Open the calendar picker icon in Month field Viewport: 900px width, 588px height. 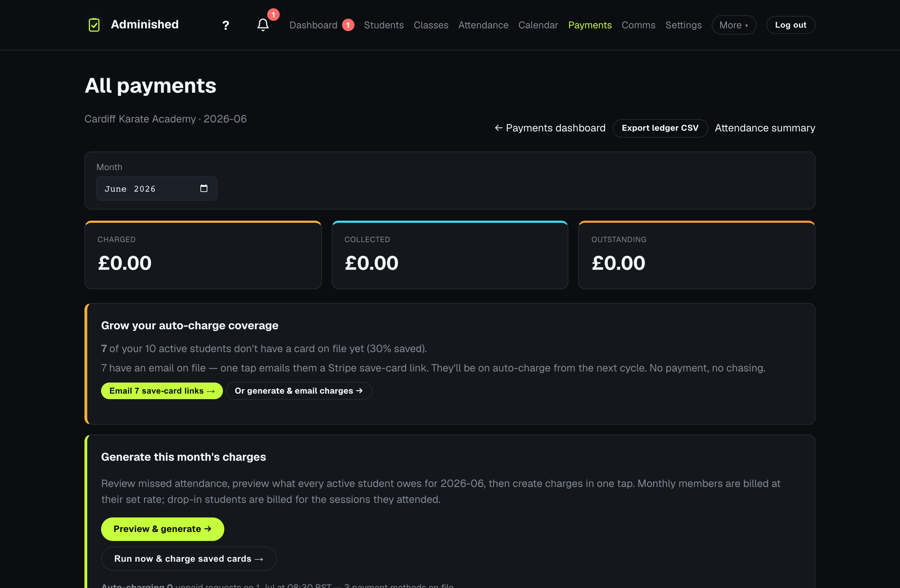(x=204, y=188)
